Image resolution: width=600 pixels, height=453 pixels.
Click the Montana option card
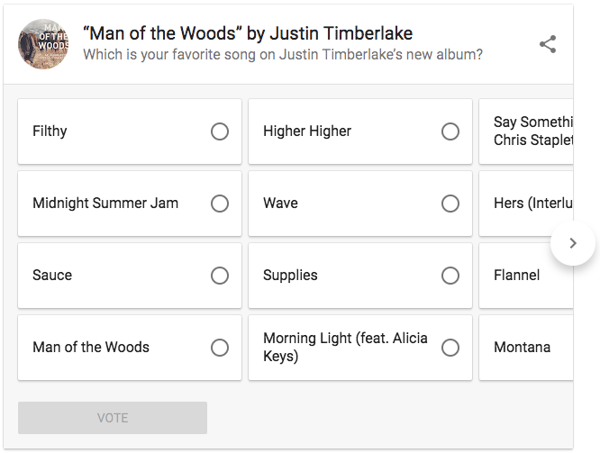525,347
